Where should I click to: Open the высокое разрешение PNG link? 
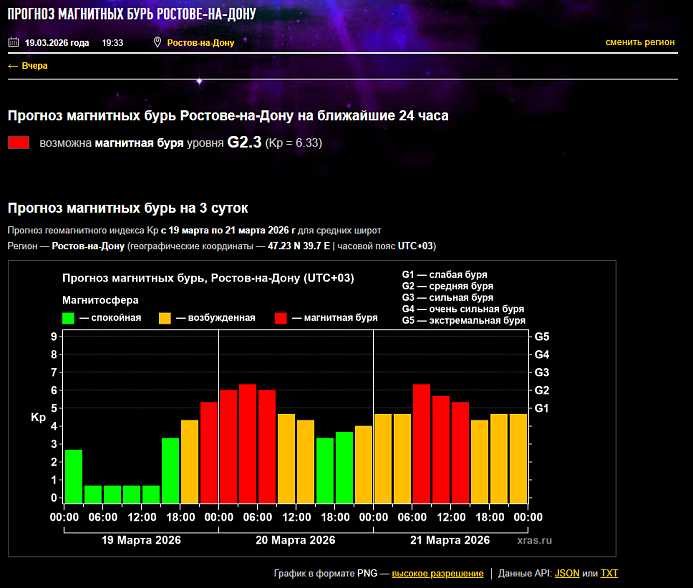(438, 573)
